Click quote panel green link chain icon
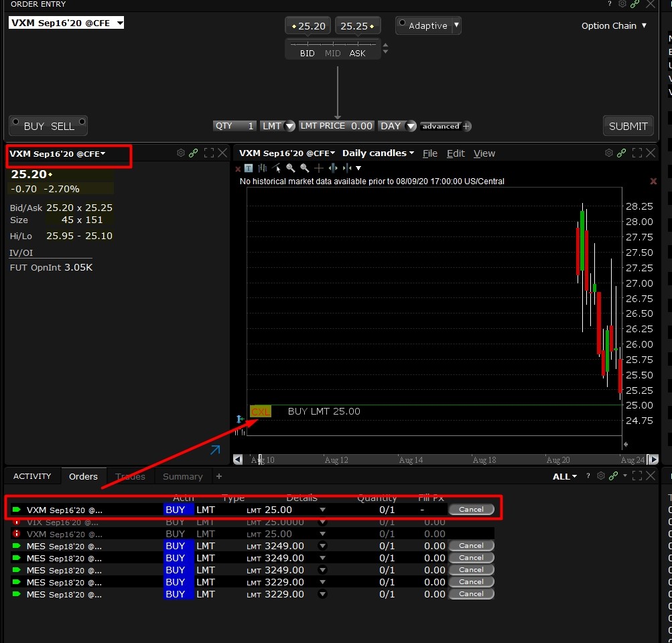This screenshot has height=643, width=672. pyautogui.click(x=193, y=153)
